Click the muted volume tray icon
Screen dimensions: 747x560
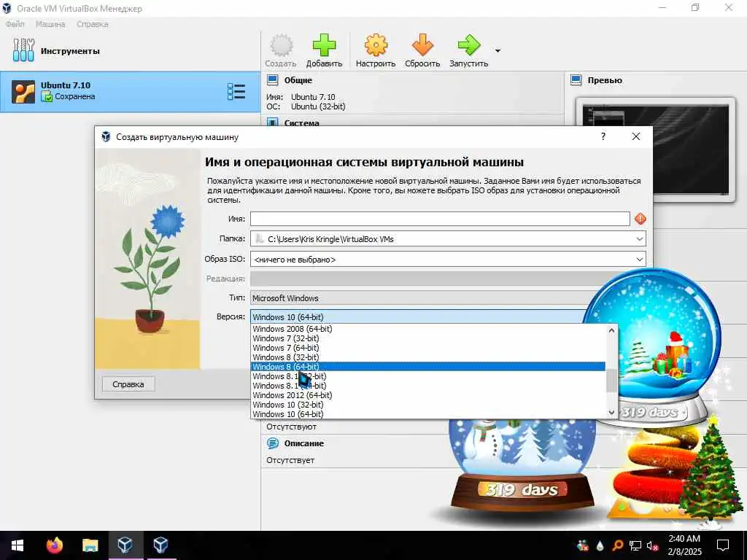[653, 545]
